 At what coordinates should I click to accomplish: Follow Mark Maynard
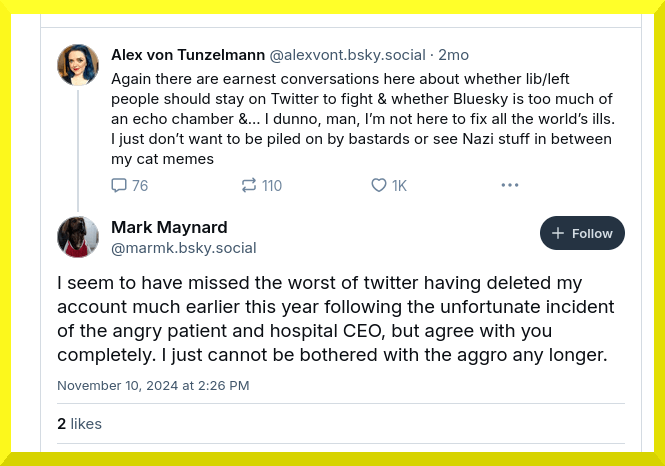click(582, 233)
